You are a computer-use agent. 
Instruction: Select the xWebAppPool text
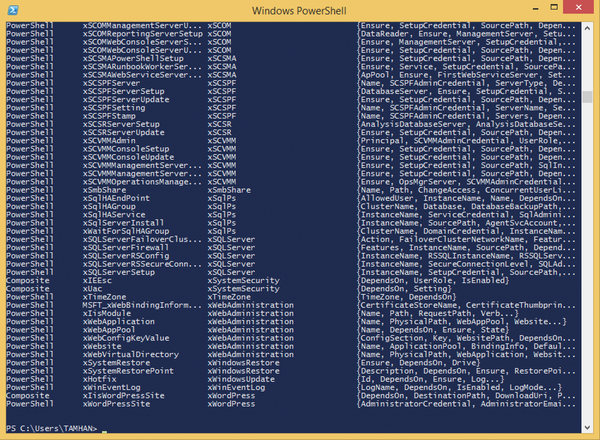109,330
